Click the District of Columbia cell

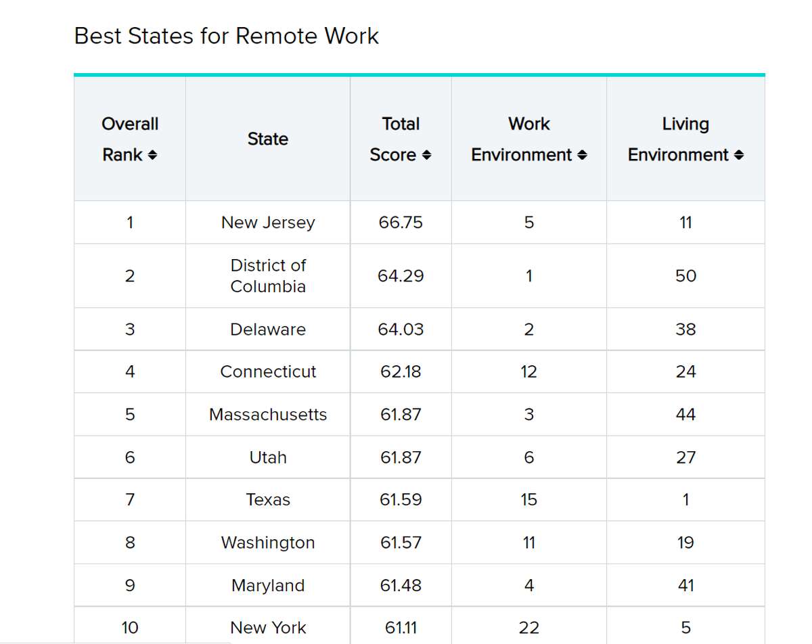point(268,276)
